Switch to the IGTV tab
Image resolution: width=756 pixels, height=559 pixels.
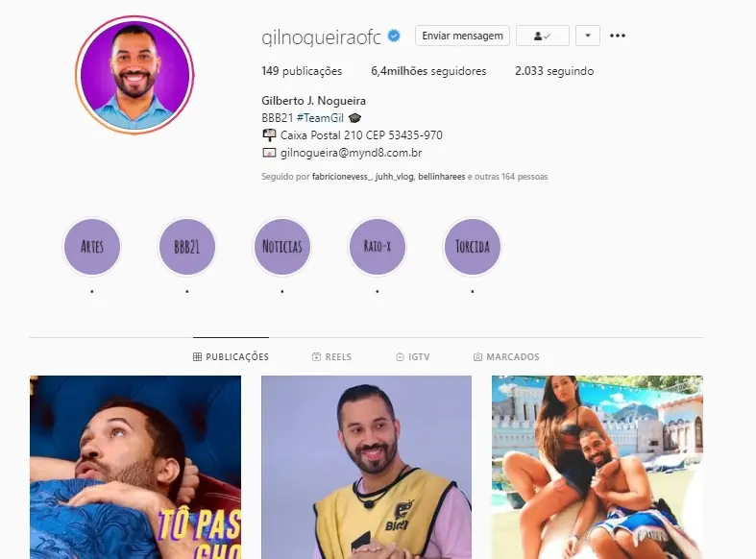[413, 356]
